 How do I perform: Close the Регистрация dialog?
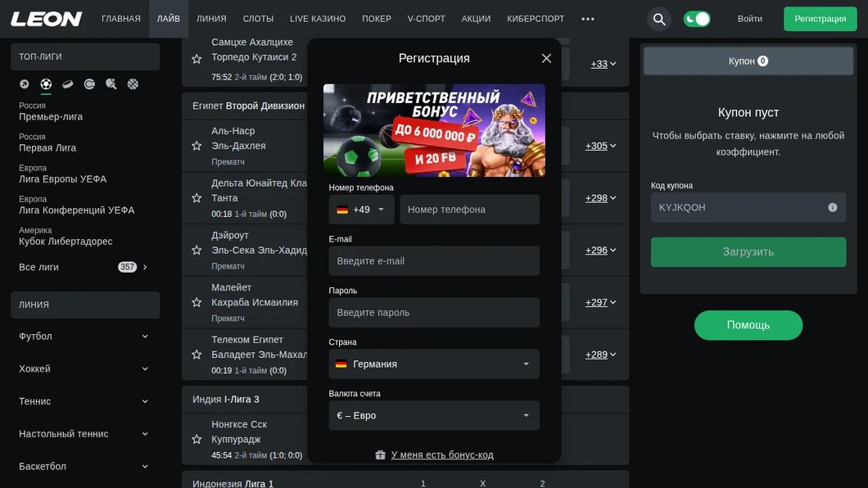pos(546,58)
